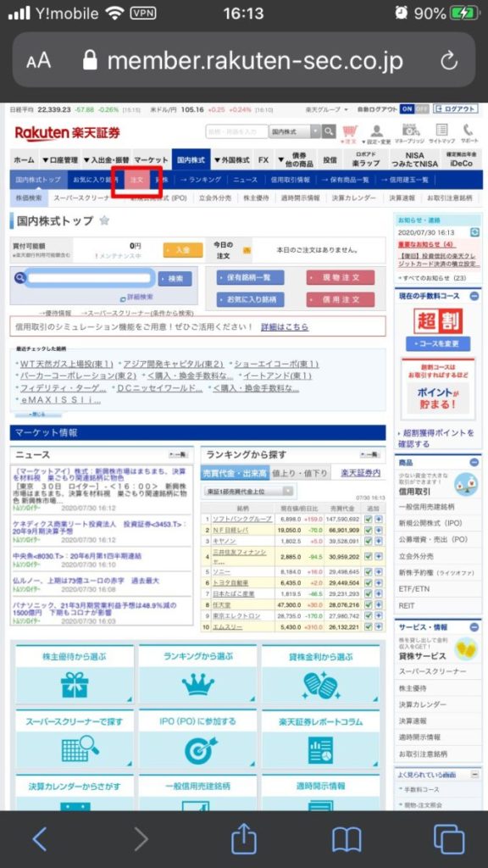This screenshot has height=868, width=488.
Task: Tick the checkbox for エムスリー row
Action: tap(368, 626)
